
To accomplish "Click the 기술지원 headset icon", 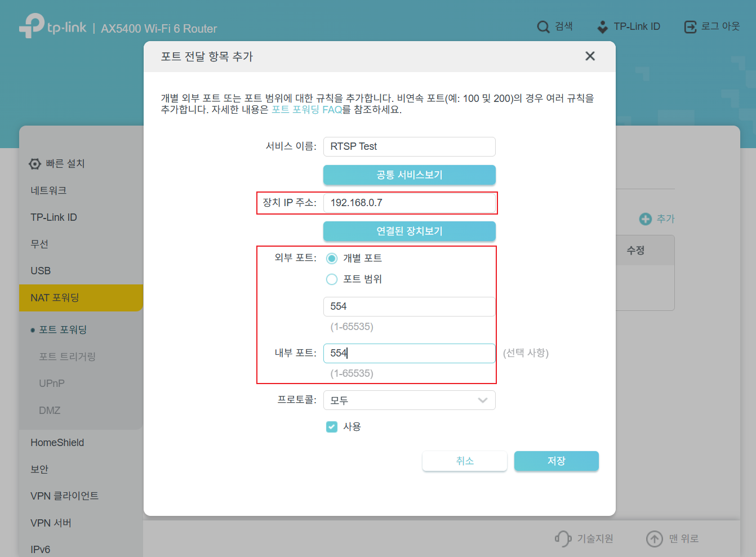I will [x=563, y=538].
